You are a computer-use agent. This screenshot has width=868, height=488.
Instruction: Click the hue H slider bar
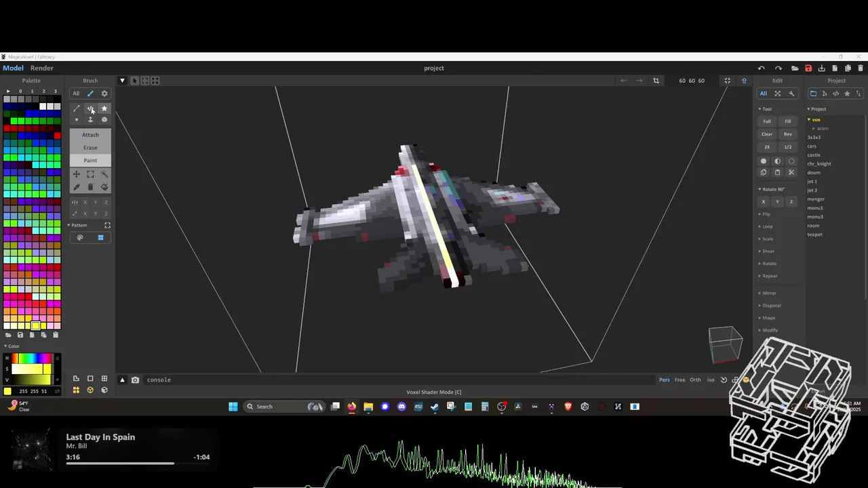[x=31, y=358]
